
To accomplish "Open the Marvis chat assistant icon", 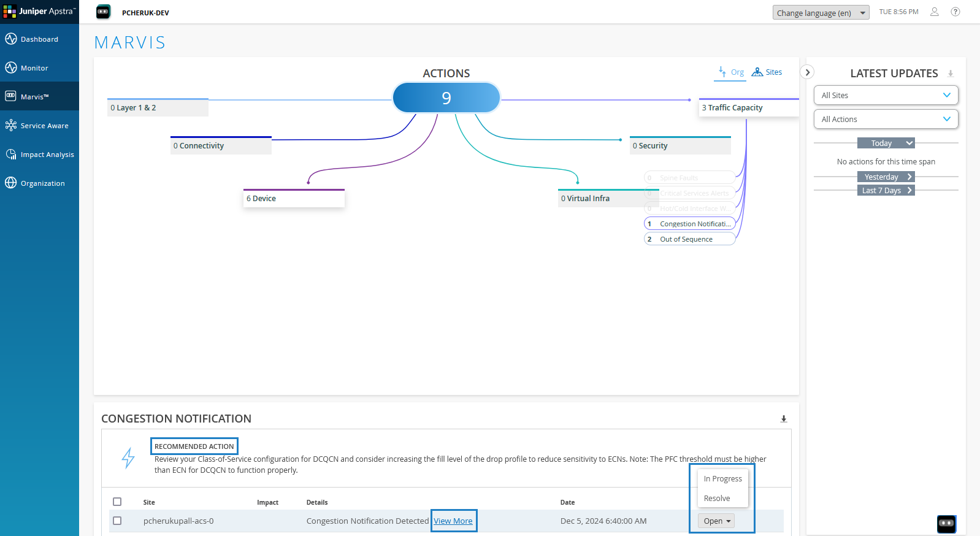I will click(x=946, y=523).
